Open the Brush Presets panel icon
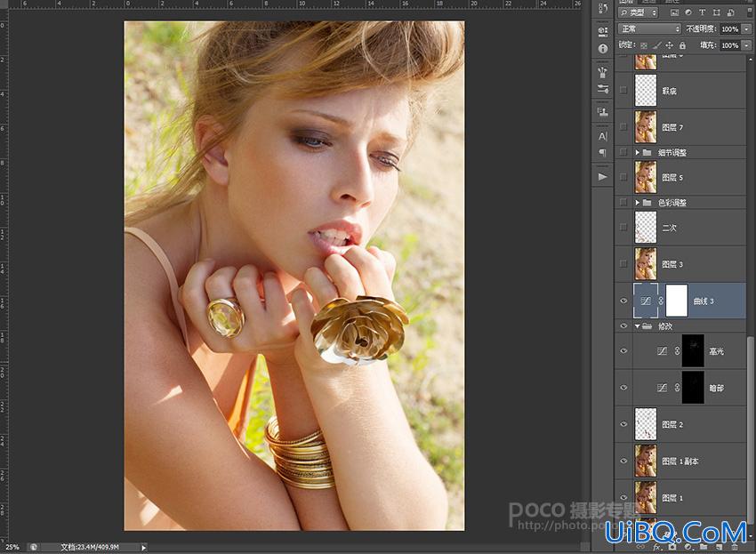 [603, 89]
